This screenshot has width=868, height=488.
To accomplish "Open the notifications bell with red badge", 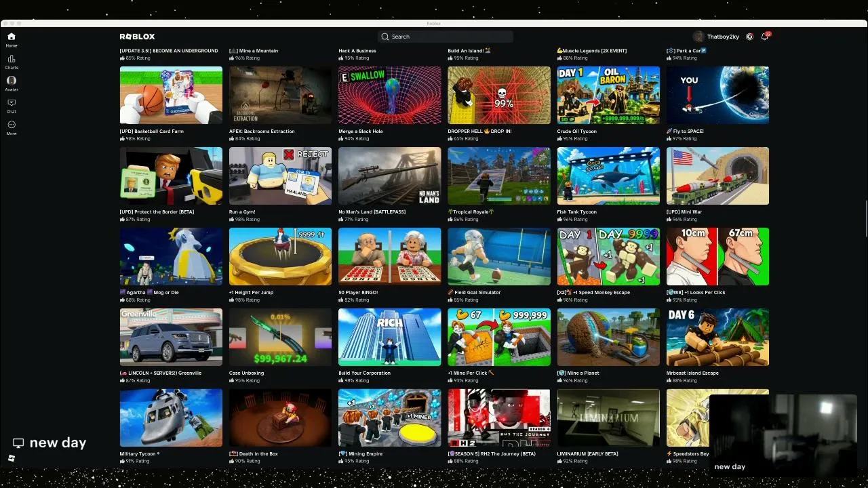I will [765, 37].
